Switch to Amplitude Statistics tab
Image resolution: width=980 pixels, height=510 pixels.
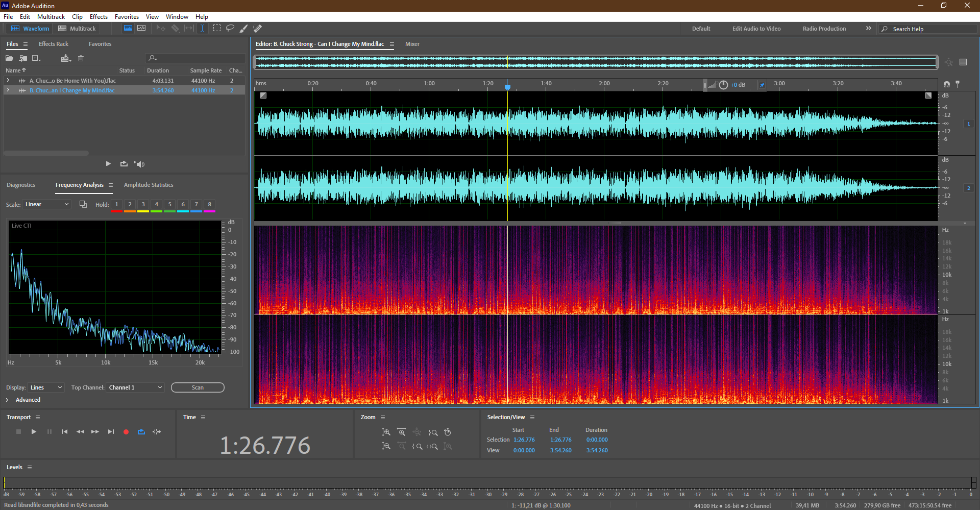[x=149, y=185]
